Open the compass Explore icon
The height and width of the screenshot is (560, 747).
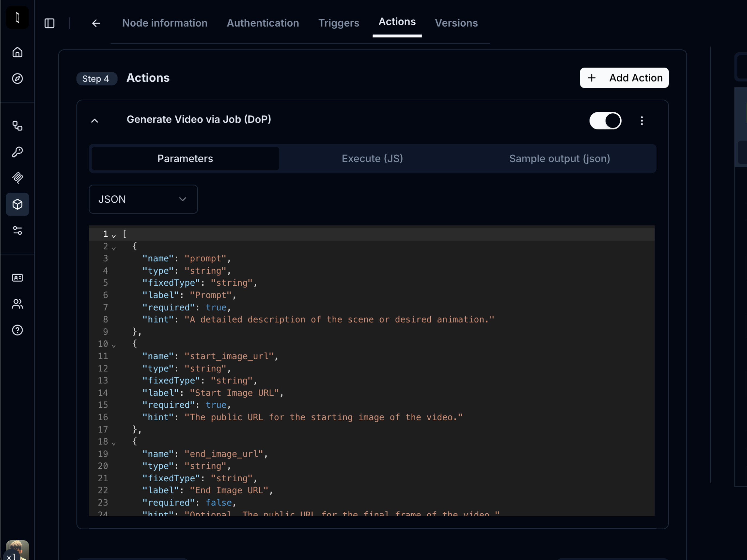(17, 78)
